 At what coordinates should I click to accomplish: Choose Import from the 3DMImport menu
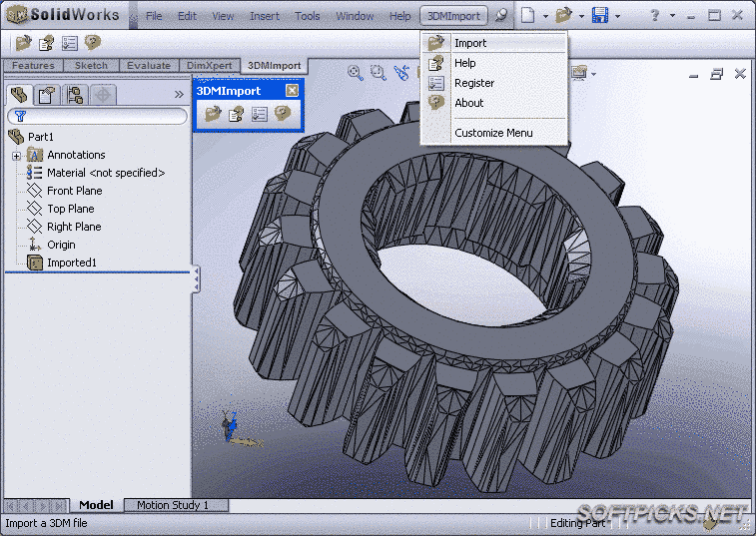tap(470, 43)
